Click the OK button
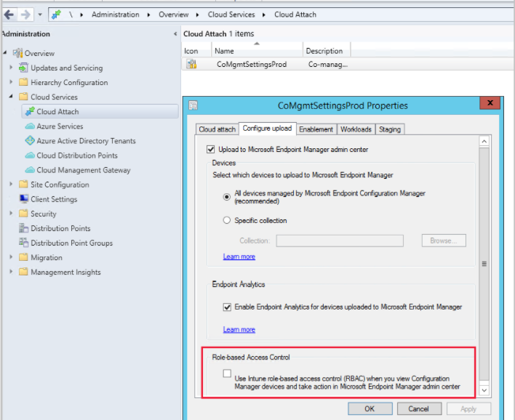 click(x=370, y=409)
